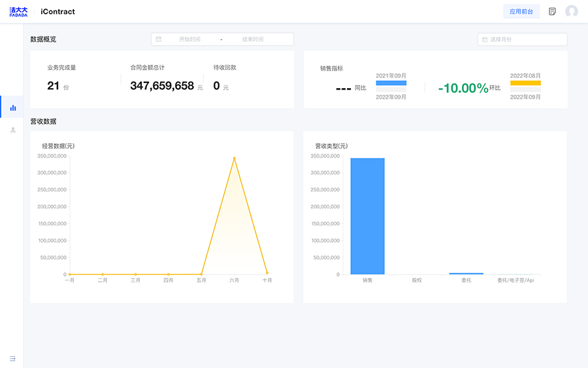Click the sidebar collapse icon at bottom

(x=12, y=358)
